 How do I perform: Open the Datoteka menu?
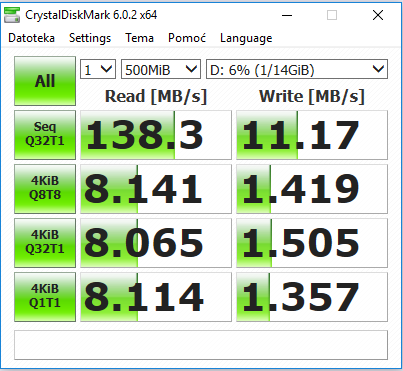click(31, 38)
